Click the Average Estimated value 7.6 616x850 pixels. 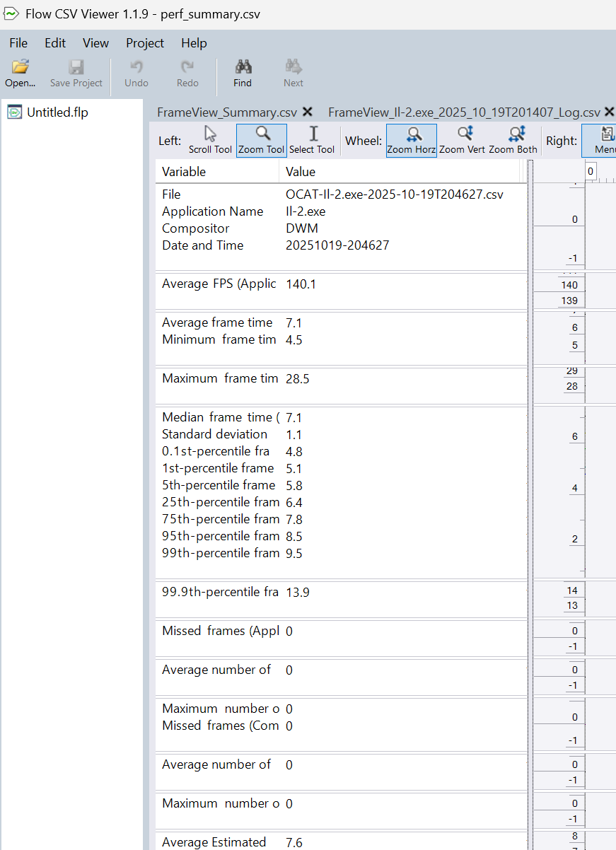click(294, 842)
